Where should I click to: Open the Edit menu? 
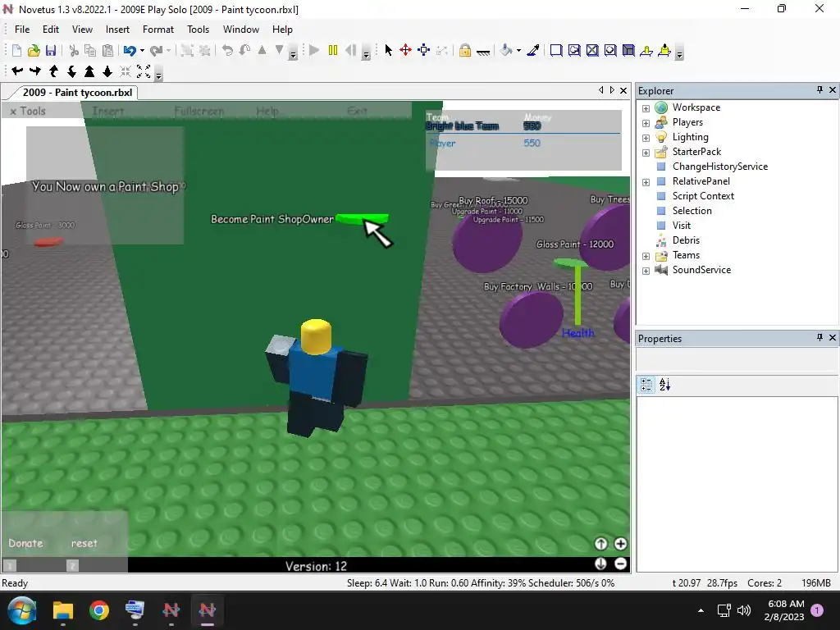tap(51, 30)
